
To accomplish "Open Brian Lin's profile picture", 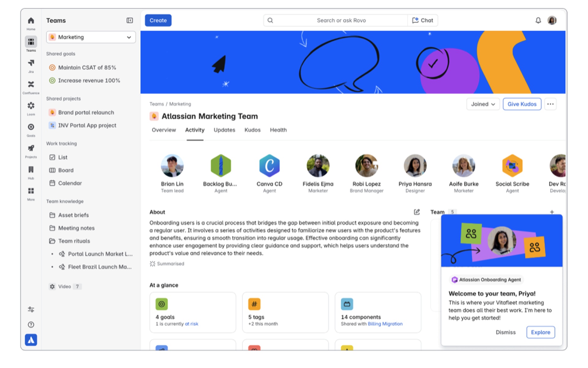I will click(172, 166).
